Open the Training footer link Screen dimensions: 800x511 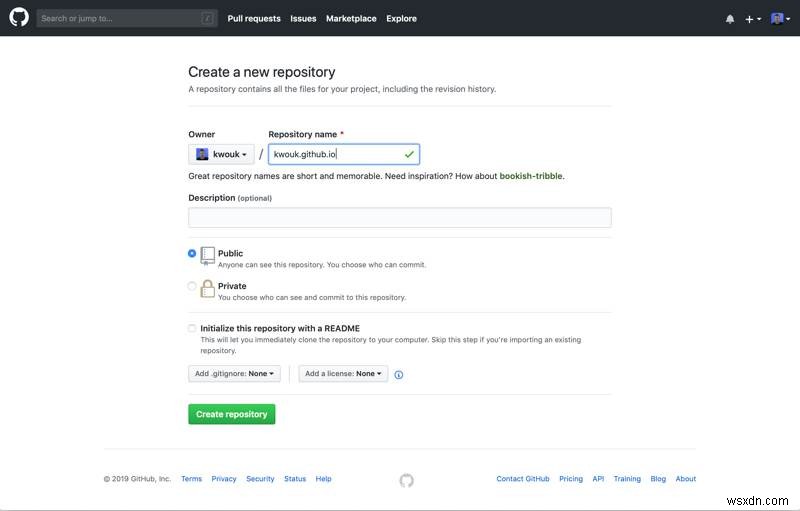(627, 479)
